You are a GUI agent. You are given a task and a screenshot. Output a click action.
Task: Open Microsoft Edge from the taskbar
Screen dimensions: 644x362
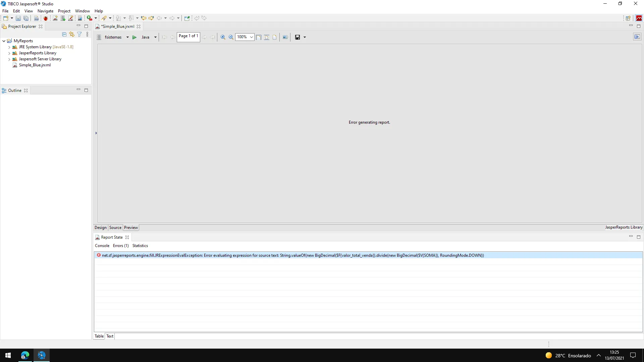coord(25,355)
